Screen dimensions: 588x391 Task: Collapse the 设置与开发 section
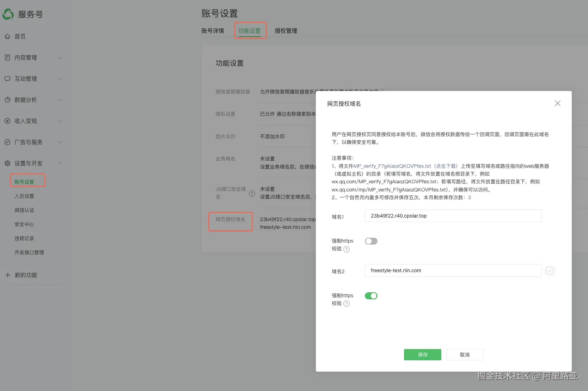pos(60,163)
